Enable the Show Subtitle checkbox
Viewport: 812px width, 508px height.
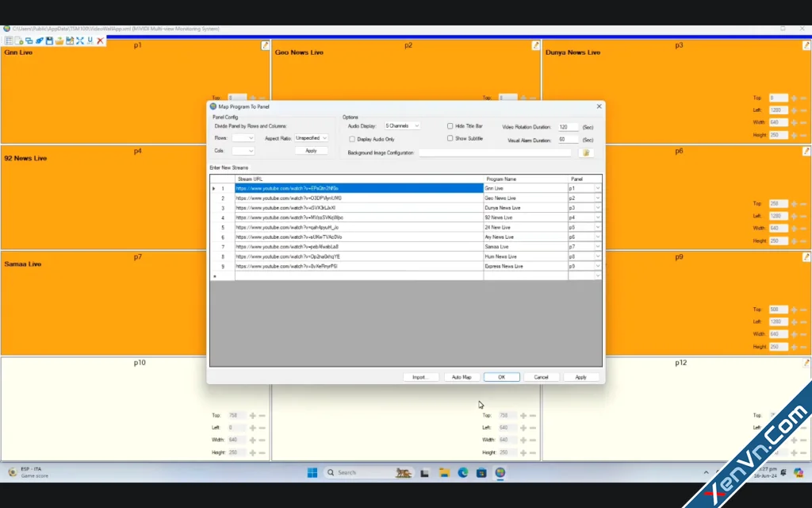pyautogui.click(x=450, y=138)
